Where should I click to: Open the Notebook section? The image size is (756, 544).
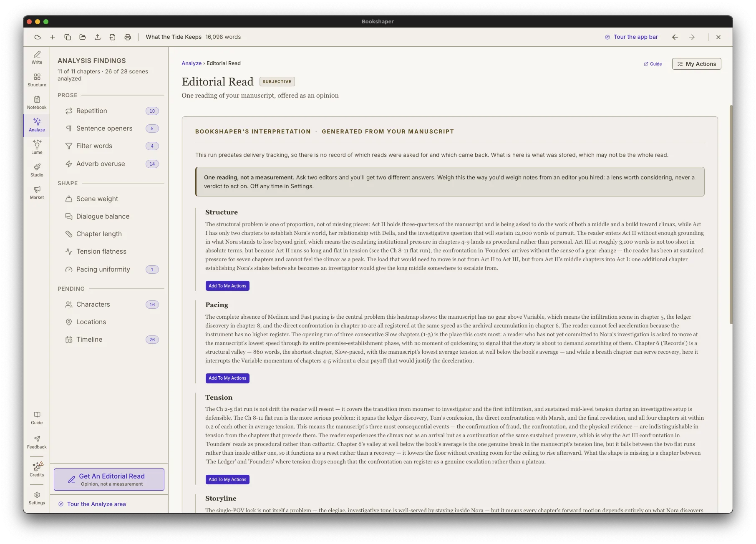click(37, 103)
